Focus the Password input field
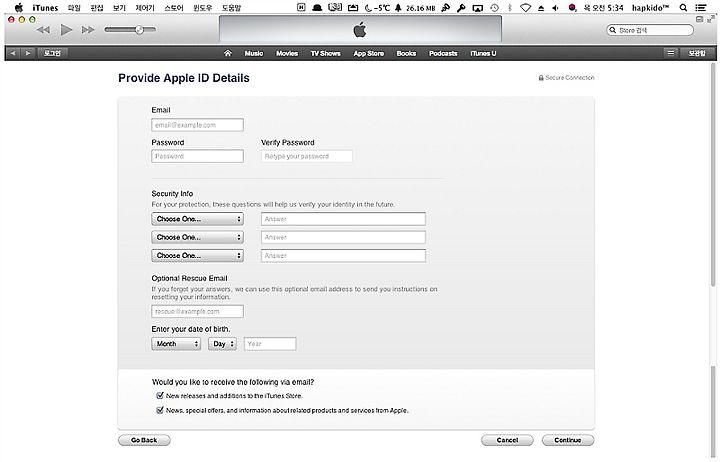The height and width of the screenshot is (462, 720). coord(197,156)
